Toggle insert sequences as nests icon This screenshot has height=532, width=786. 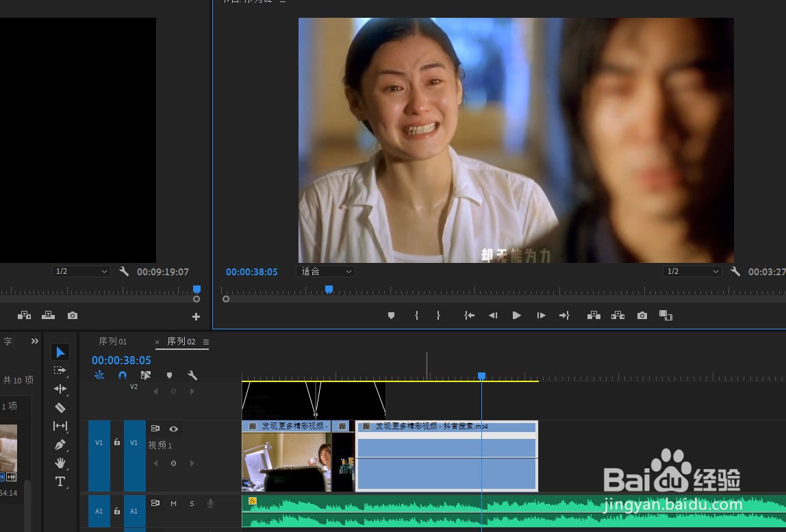[x=99, y=375]
